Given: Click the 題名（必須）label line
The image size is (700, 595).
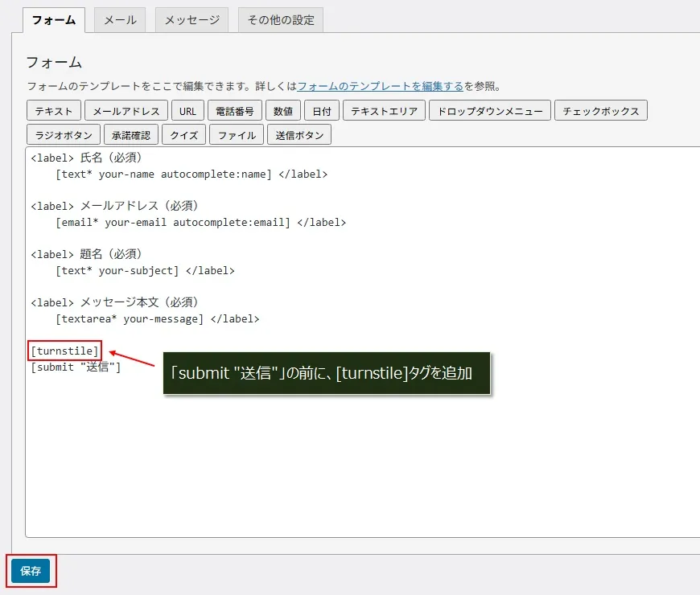Looking at the screenshot, I should click(x=87, y=254).
